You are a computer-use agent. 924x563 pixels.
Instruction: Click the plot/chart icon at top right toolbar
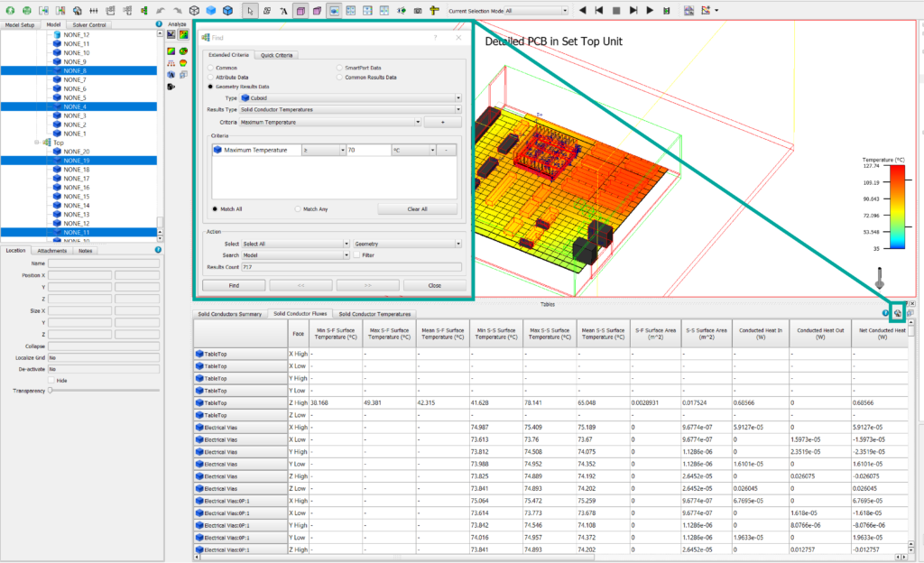coord(707,10)
